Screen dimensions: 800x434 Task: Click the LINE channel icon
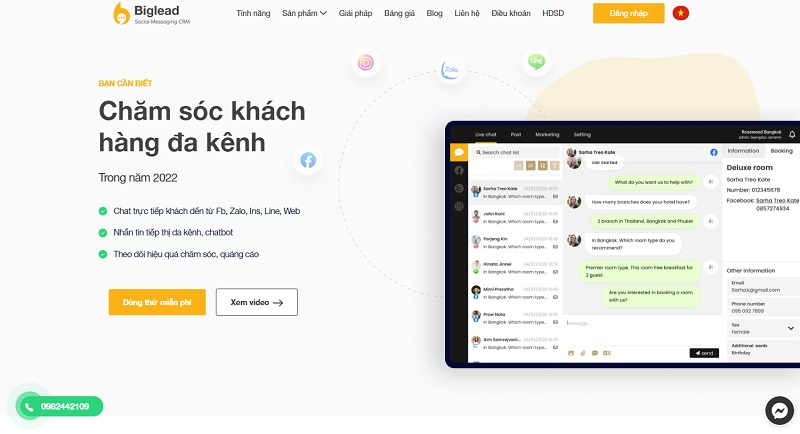[536, 62]
